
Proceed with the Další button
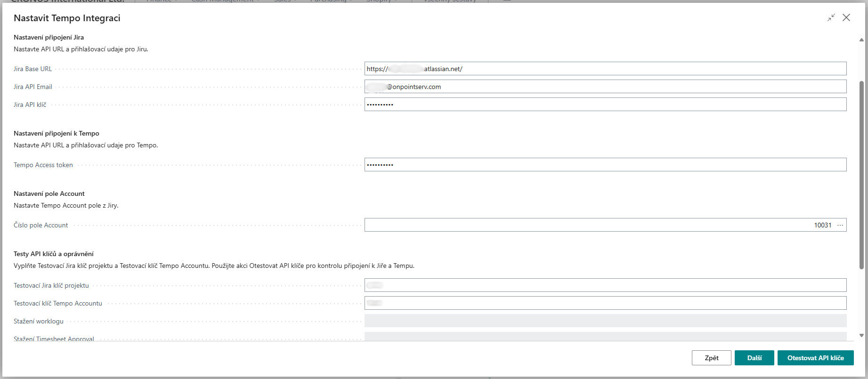click(754, 358)
